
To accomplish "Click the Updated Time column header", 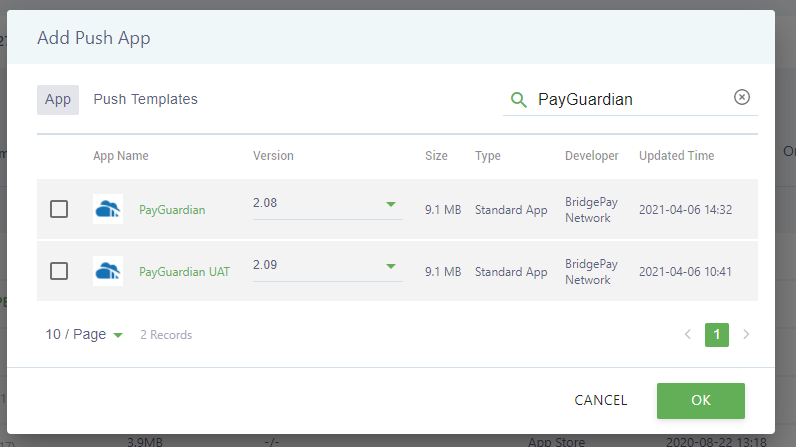I will [676, 156].
